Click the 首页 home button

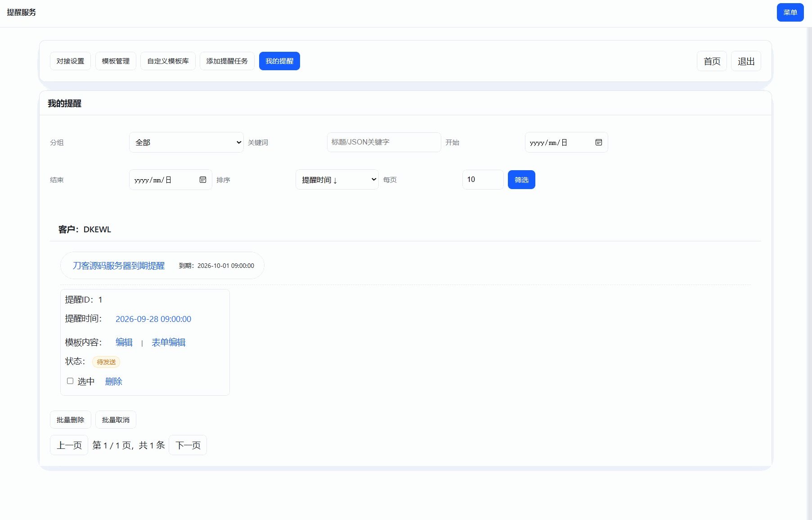point(712,61)
